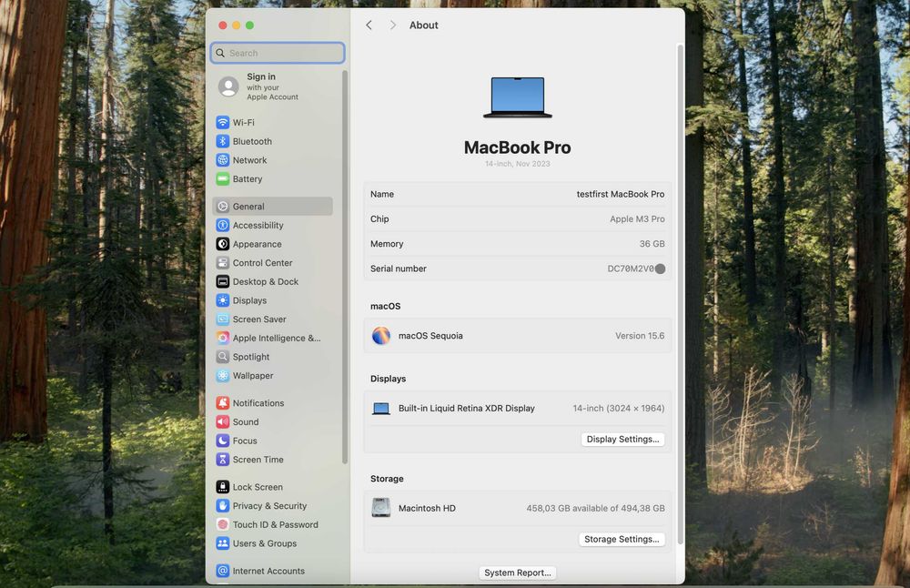
Task: Click the Apple Account avatar icon
Action: 228,86
